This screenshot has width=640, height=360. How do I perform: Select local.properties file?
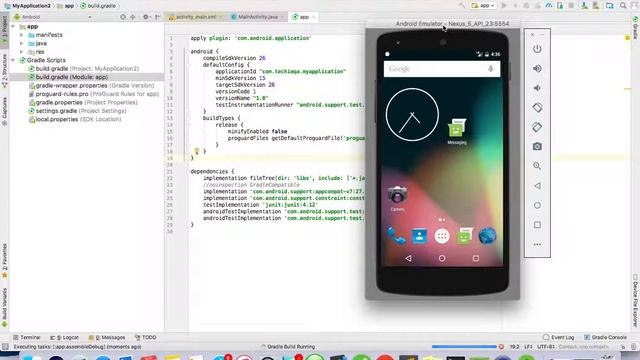click(75, 119)
